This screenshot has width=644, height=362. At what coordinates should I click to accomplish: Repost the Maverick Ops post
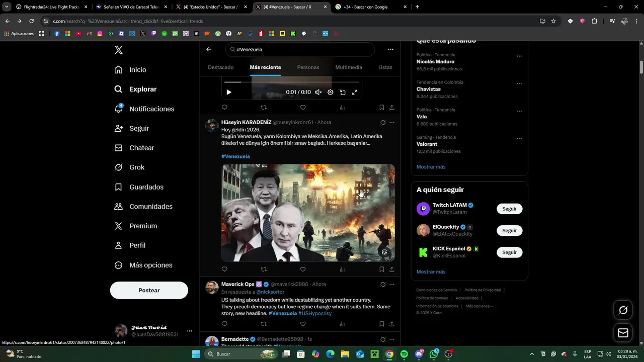coord(264,324)
